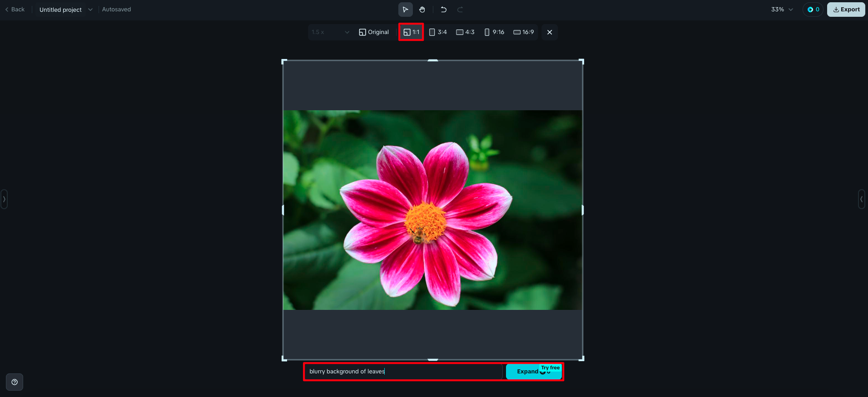Choose the 9:16 aspect ratio
868x397 pixels.
tap(494, 32)
